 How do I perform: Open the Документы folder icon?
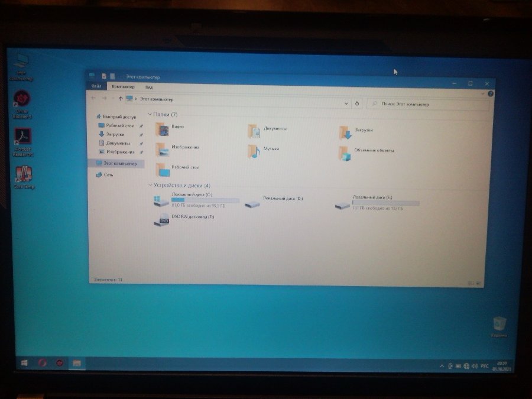click(x=254, y=131)
